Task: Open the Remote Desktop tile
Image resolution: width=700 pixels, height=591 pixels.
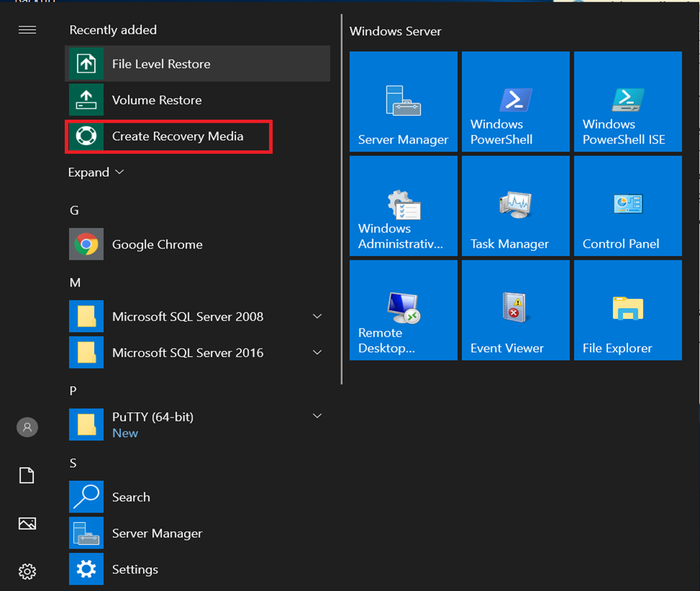Action: pos(403,310)
